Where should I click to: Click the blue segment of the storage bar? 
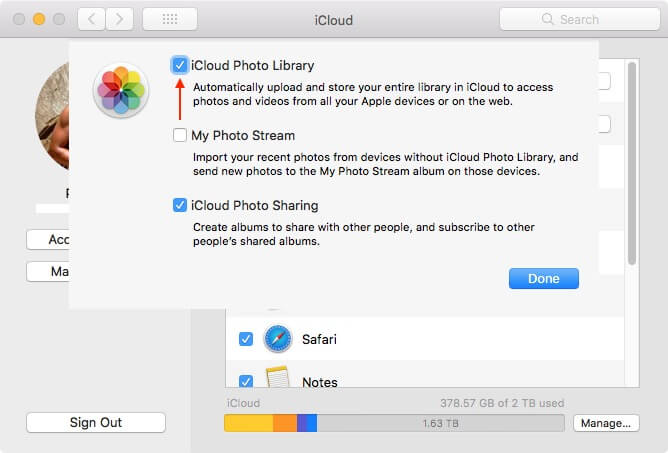coord(312,423)
